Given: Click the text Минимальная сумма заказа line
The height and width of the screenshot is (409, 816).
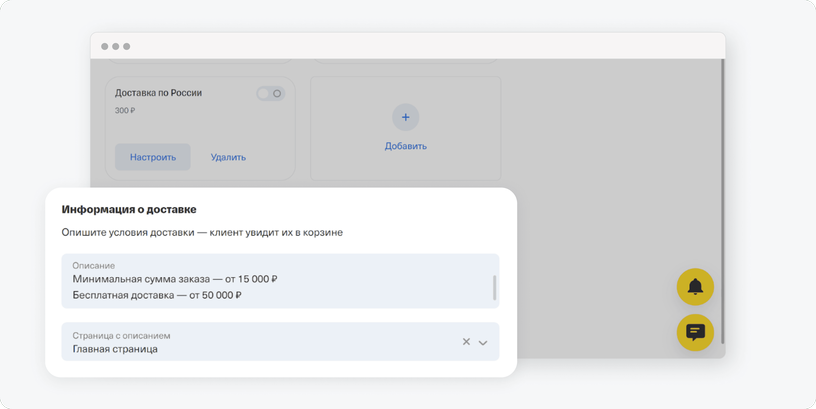Looking at the screenshot, I should click(x=175, y=279).
